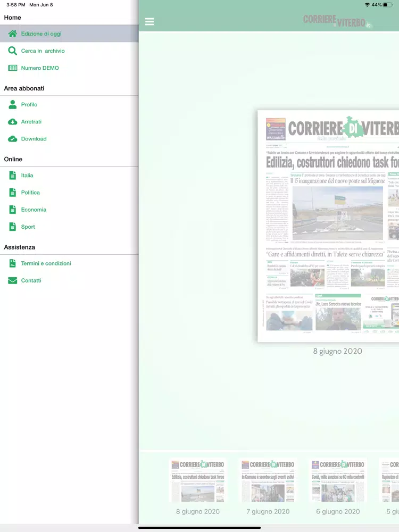Open the Arretrati section
This screenshot has width=399, height=532.
click(x=69, y=122)
